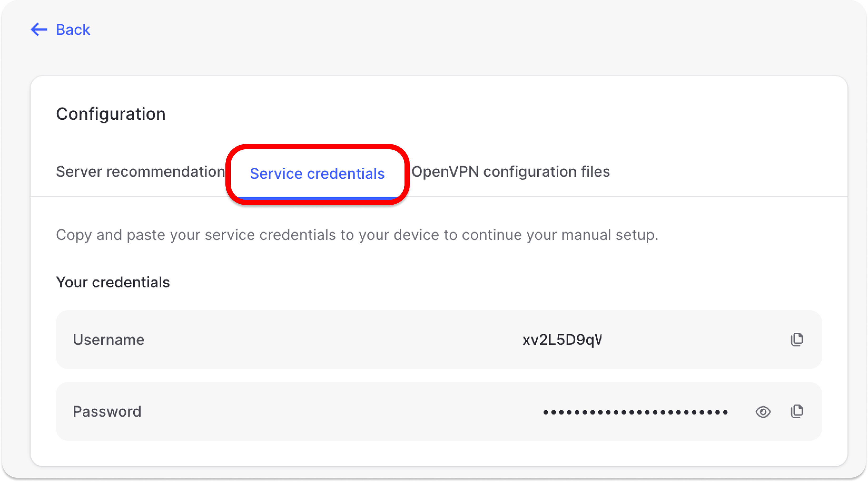
Task: Copy the password to clipboard
Action: (x=797, y=412)
